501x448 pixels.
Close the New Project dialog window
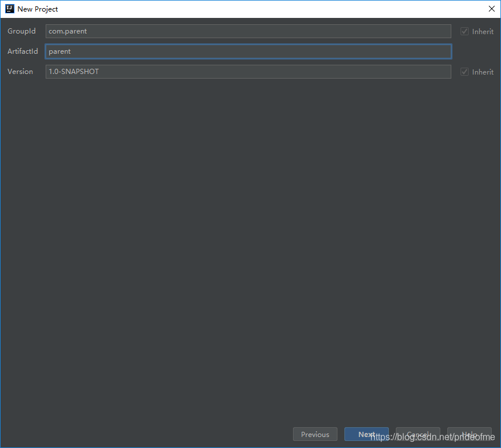click(x=491, y=9)
